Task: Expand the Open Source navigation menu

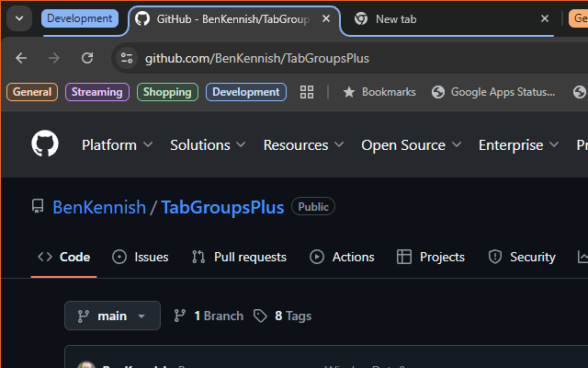Action: 411,145
